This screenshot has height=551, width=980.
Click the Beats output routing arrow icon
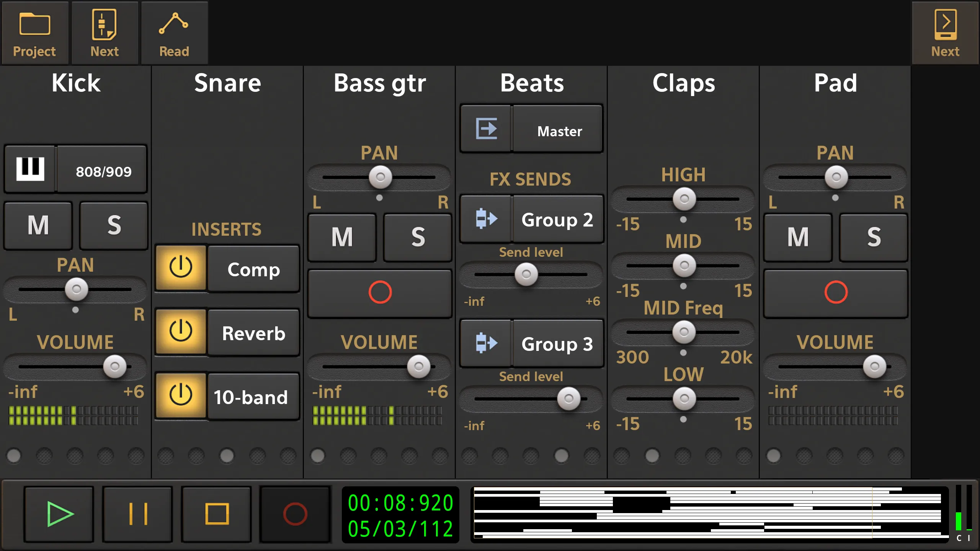pos(486,129)
